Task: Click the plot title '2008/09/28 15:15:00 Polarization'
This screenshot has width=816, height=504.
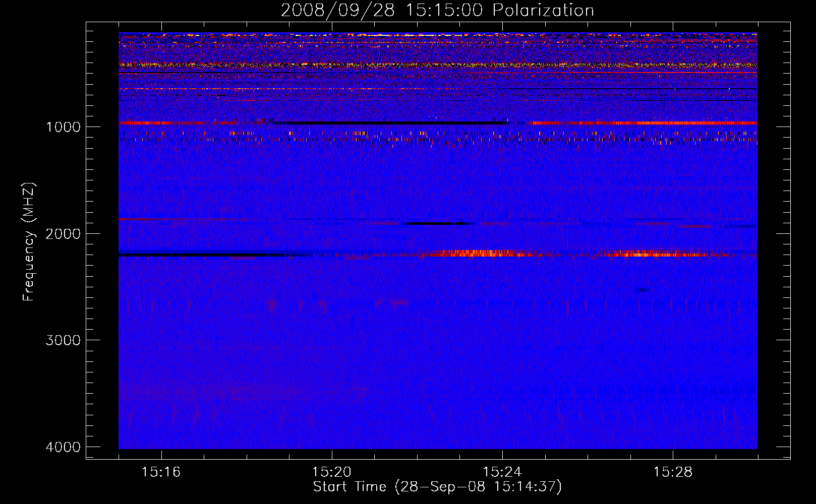Action: (437, 10)
